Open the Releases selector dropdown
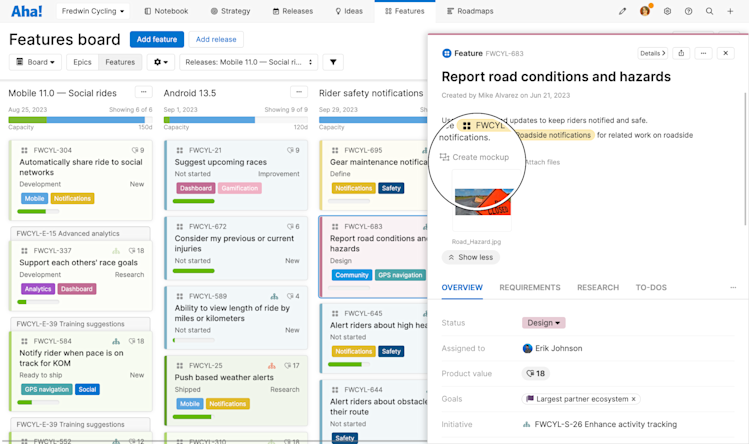Image resolution: width=749 pixels, height=444 pixels. click(248, 62)
